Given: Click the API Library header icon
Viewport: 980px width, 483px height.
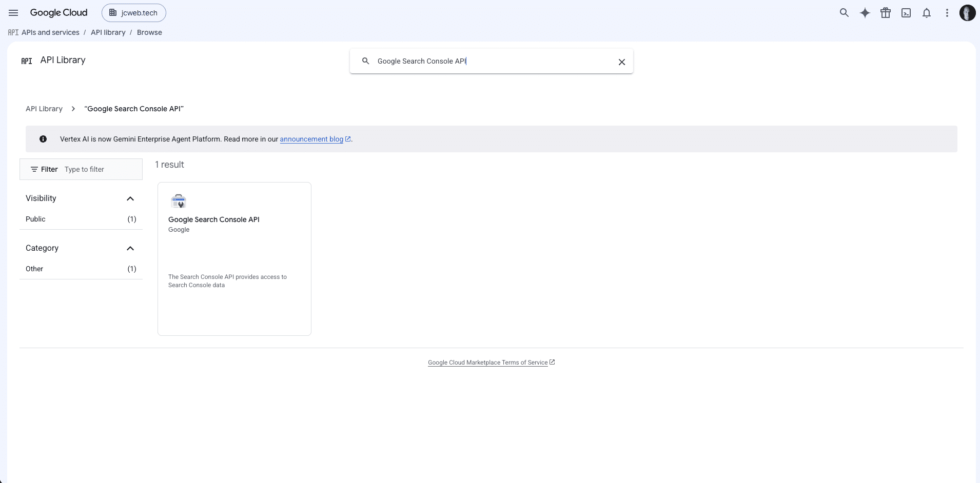Looking at the screenshot, I should click(x=27, y=61).
